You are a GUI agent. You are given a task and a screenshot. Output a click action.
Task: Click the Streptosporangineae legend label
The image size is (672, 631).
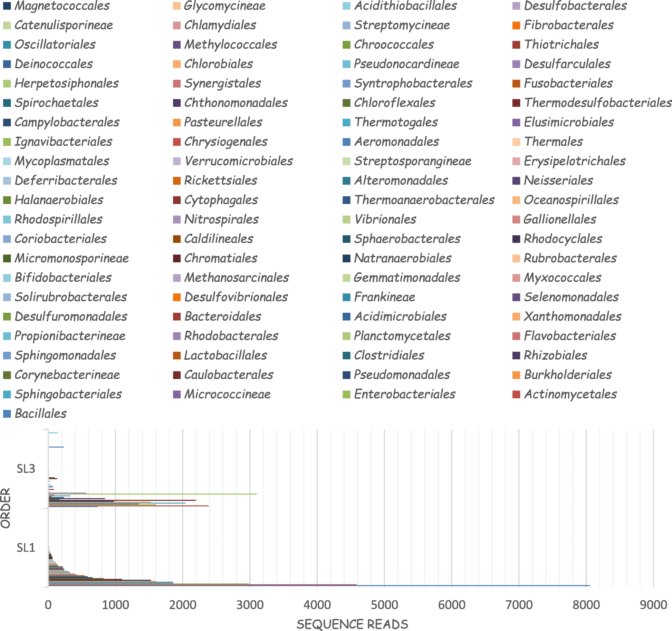click(413, 161)
